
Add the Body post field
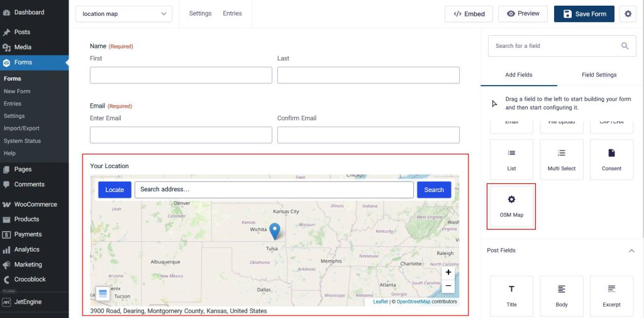562,296
